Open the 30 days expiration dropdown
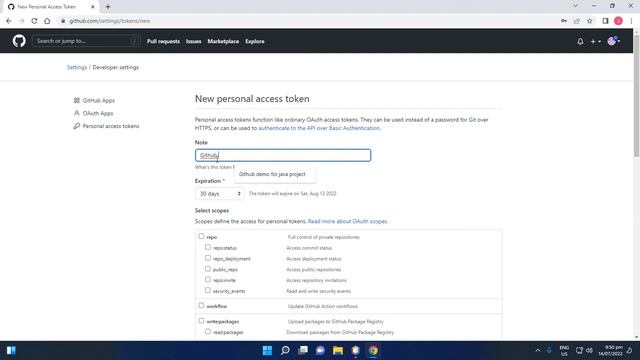 (x=219, y=193)
